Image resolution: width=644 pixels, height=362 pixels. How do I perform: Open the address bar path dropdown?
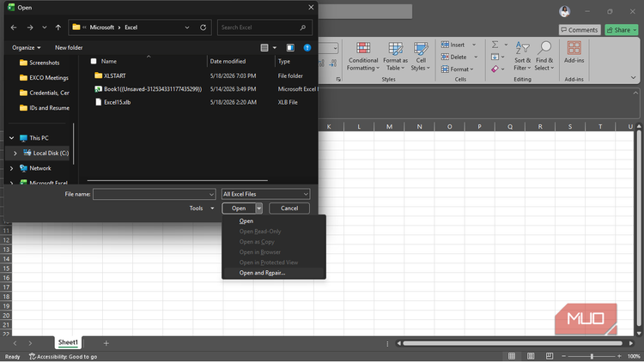187,27
